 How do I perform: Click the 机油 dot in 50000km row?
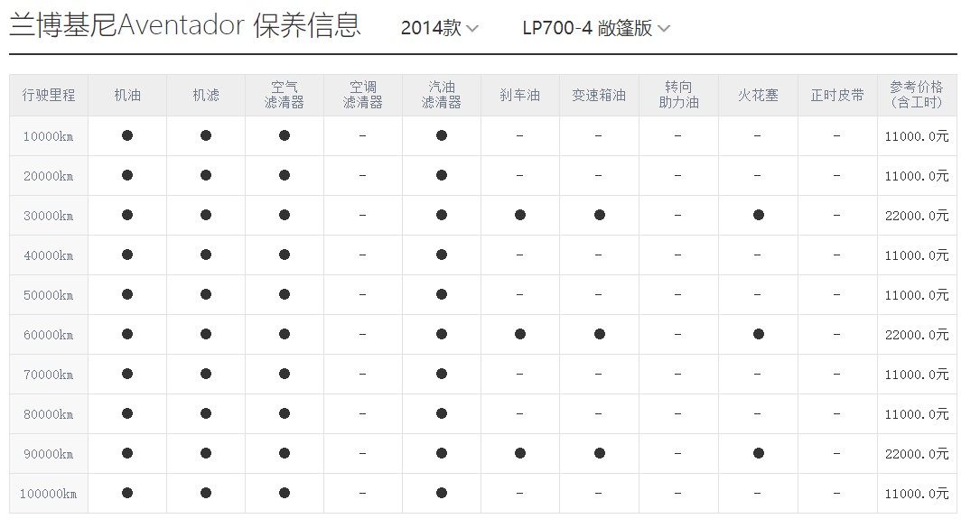point(127,294)
